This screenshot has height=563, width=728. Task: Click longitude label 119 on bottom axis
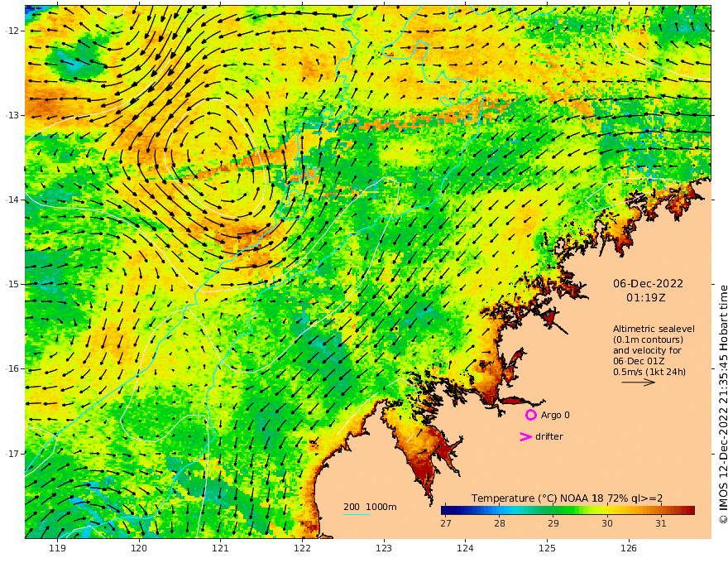[x=57, y=549]
